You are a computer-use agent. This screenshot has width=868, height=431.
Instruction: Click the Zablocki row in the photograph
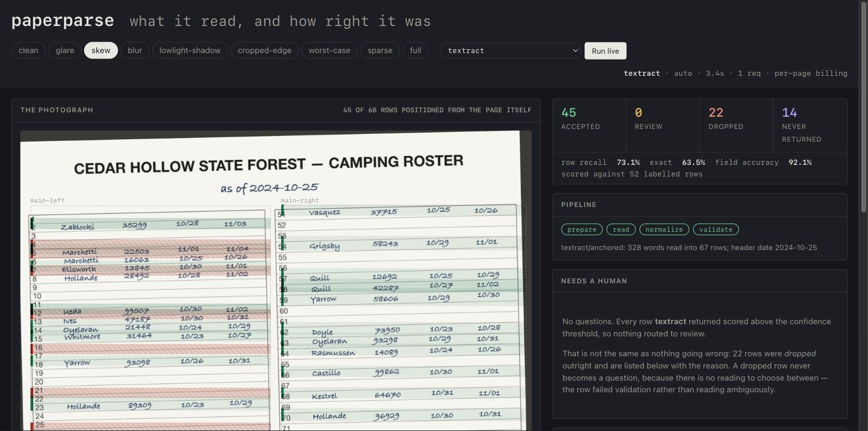click(150, 225)
